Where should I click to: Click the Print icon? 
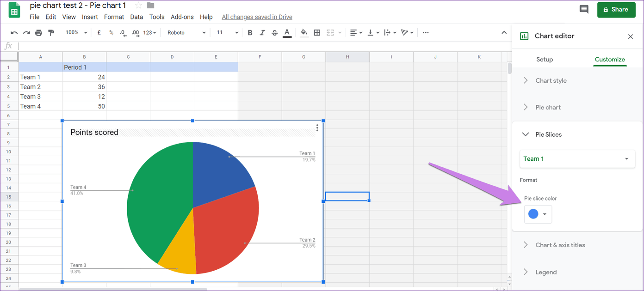click(x=38, y=33)
